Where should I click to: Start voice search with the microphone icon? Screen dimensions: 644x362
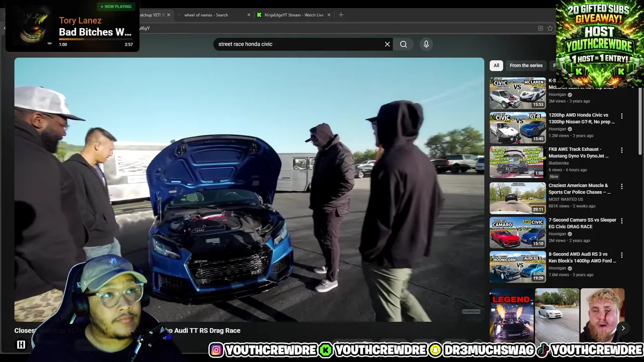[x=426, y=44]
